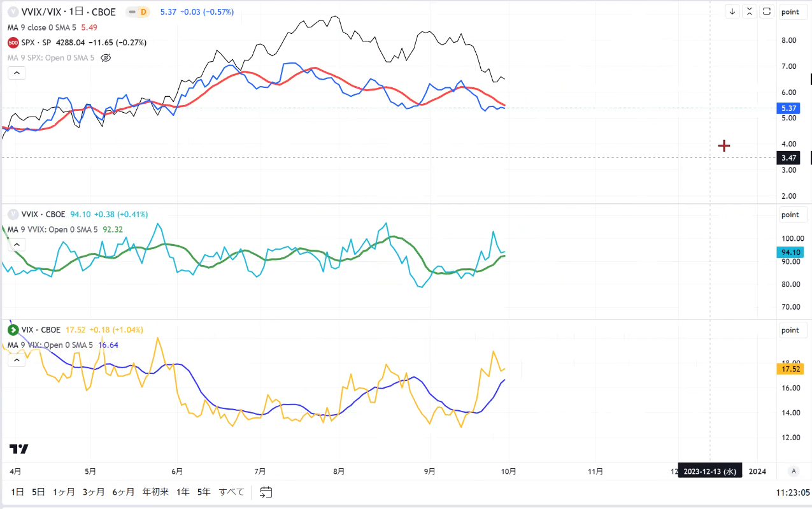
Task: Select the 3ヶ月 time range
Action: [x=94, y=492]
